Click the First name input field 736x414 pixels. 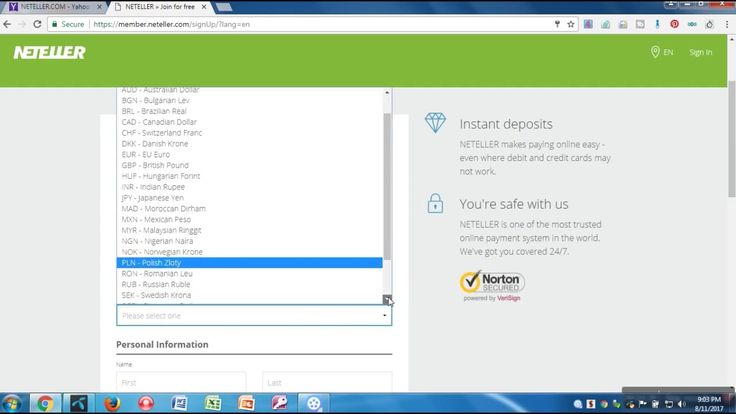point(181,382)
